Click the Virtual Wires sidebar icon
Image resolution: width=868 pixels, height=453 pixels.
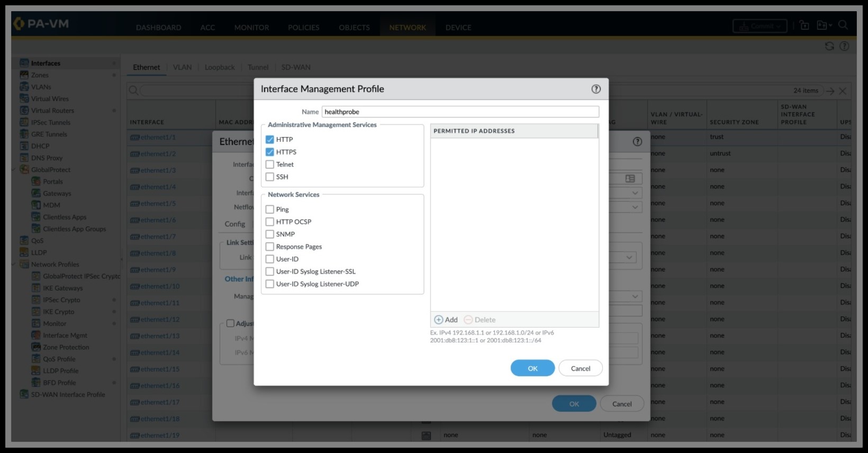click(x=24, y=98)
